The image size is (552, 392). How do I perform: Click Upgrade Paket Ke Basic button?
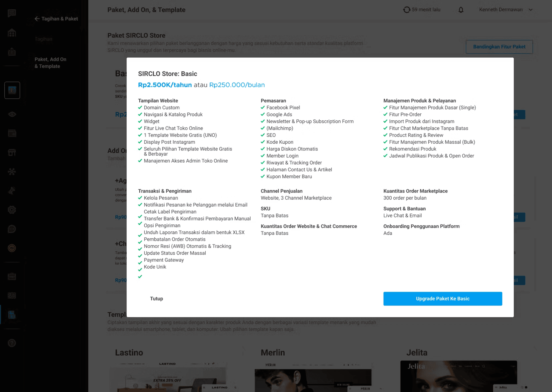tap(442, 299)
